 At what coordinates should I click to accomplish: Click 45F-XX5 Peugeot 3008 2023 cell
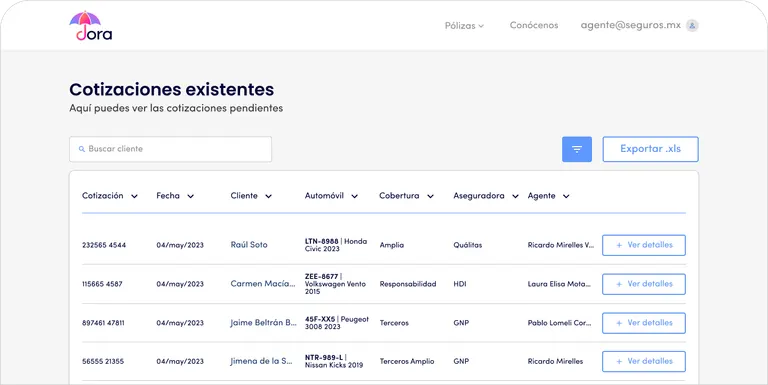pyautogui.click(x=337, y=323)
